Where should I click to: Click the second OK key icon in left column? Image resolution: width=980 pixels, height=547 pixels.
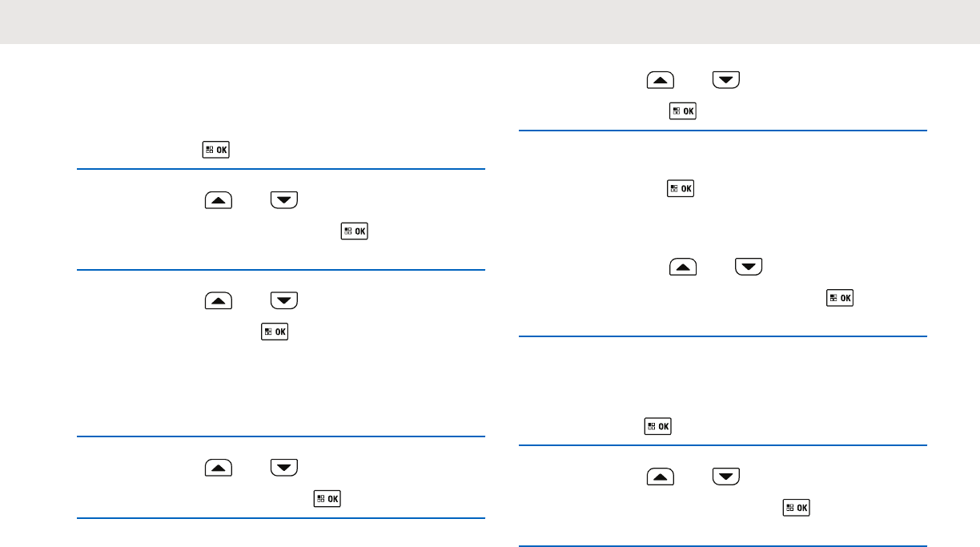coord(353,231)
